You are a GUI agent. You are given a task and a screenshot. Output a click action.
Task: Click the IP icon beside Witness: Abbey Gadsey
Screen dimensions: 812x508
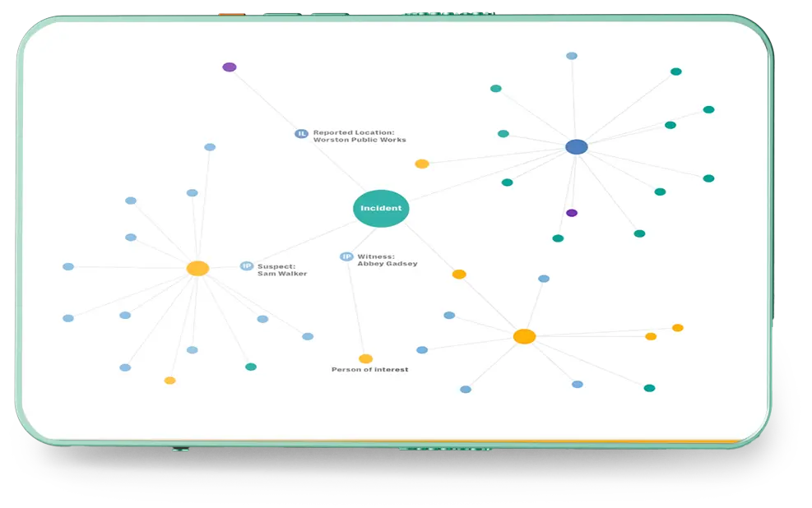[346, 256]
